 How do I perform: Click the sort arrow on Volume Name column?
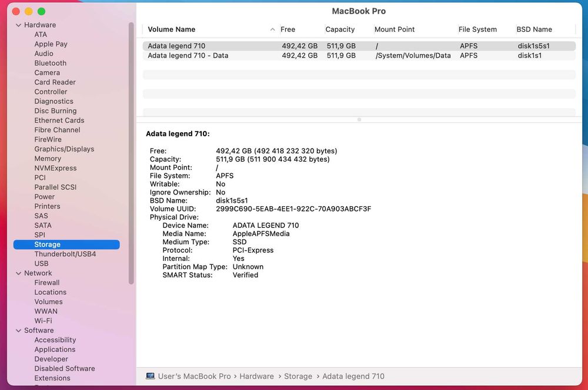(x=273, y=29)
